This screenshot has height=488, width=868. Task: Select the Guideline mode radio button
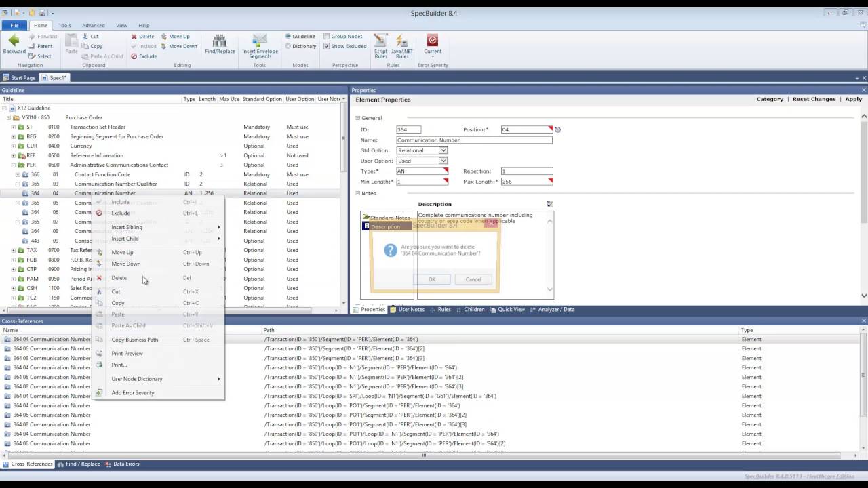pyautogui.click(x=288, y=37)
